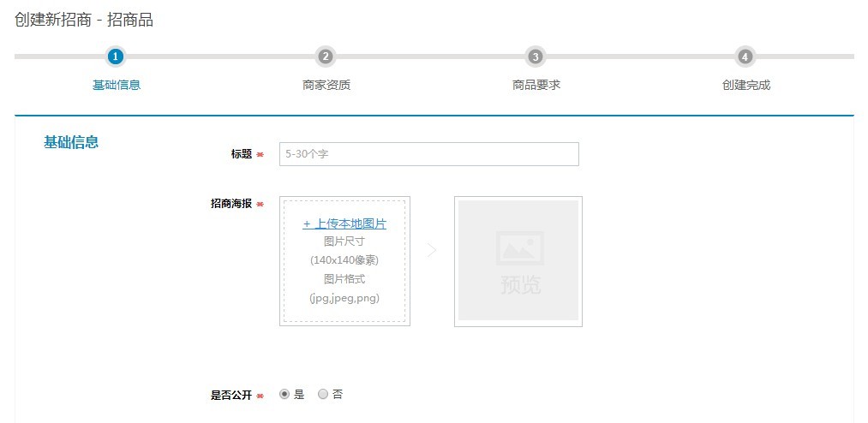Click the 招商海报 field label
The height and width of the screenshot is (423, 868).
[230, 204]
